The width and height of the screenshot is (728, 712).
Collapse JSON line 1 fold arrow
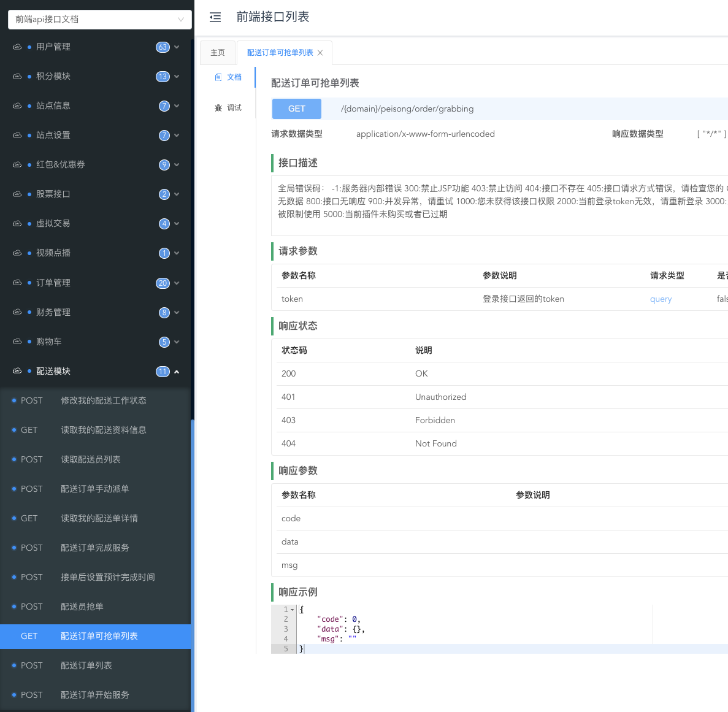tap(293, 610)
